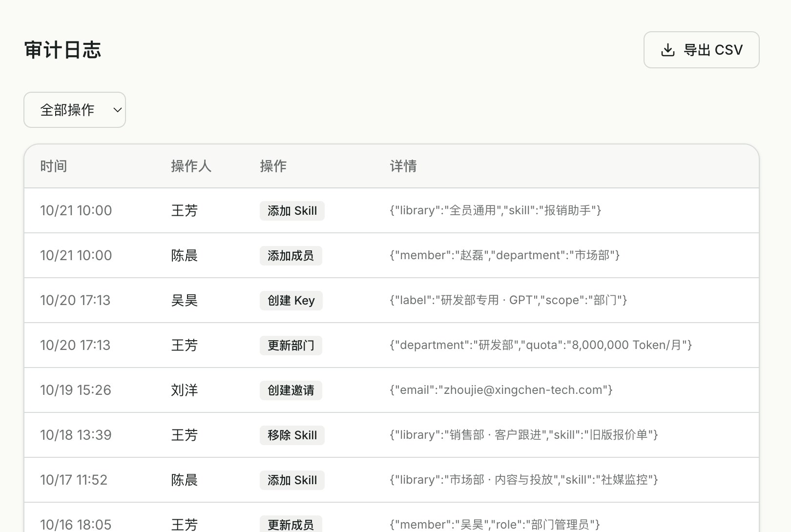Viewport: 791px width, 532px height.
Task: Click the 创建 Key operation tag
Action: coord(291,301)
